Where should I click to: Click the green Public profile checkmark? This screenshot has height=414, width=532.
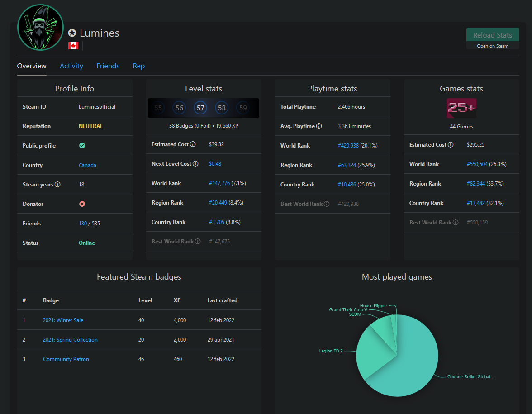pyautogui.click(x=82, y=146)
